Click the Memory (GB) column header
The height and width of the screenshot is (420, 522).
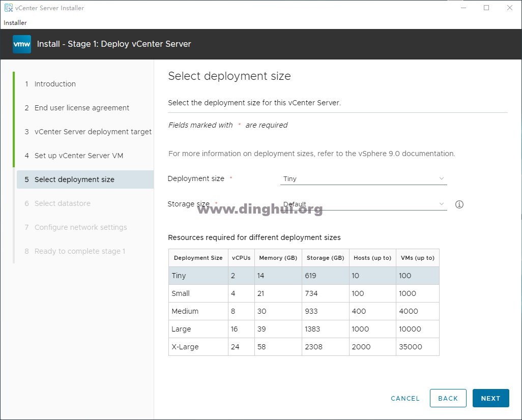(x=278, y=258)
